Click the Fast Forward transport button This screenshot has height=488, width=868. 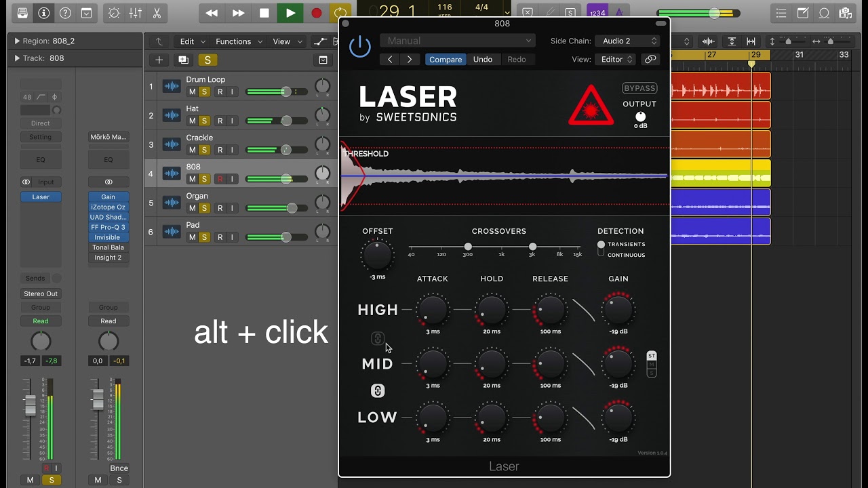(x=238, y=13)
